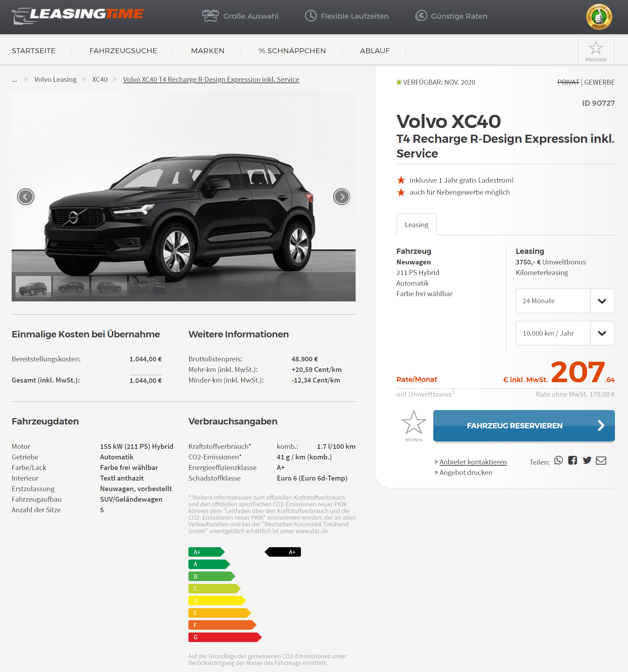The image size is (628, 672).
Task: Click '+20,59 Cent/km' value
Action: pyautogui.click(x=316, y=369)
